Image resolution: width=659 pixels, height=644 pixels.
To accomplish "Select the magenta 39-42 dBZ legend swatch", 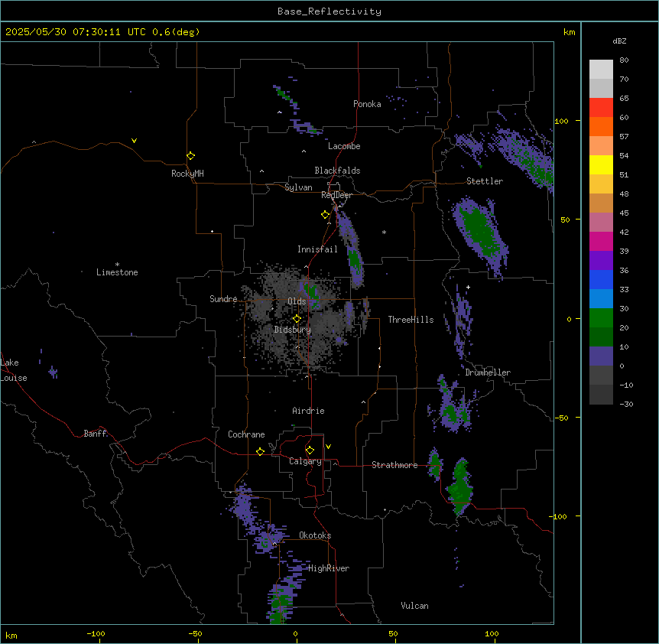I will click(x=601, y=241).
